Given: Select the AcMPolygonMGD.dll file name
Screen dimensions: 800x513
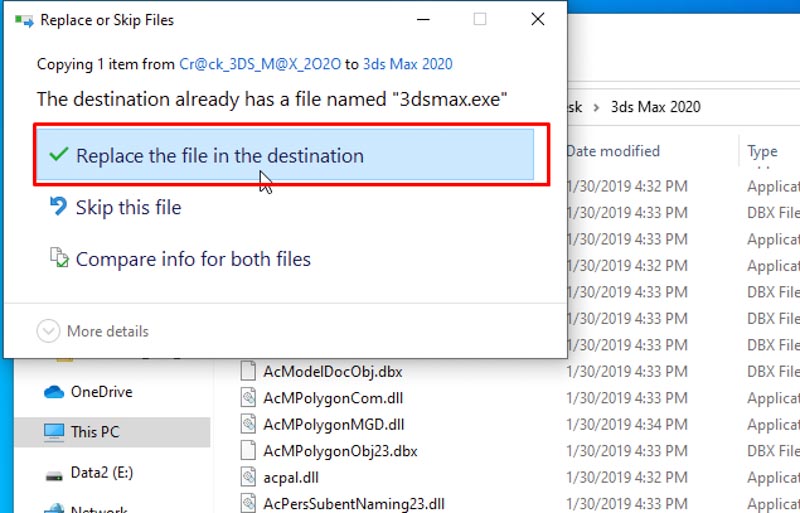Looking at the screenshot, I should (x=334, y=424).
